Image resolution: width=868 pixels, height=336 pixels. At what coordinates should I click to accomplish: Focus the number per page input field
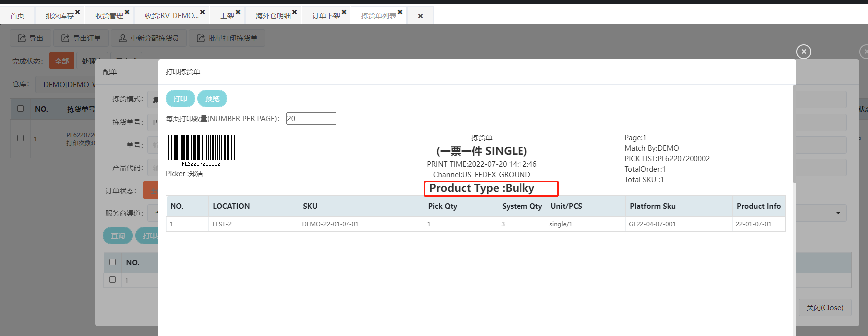tap(311, 118)
